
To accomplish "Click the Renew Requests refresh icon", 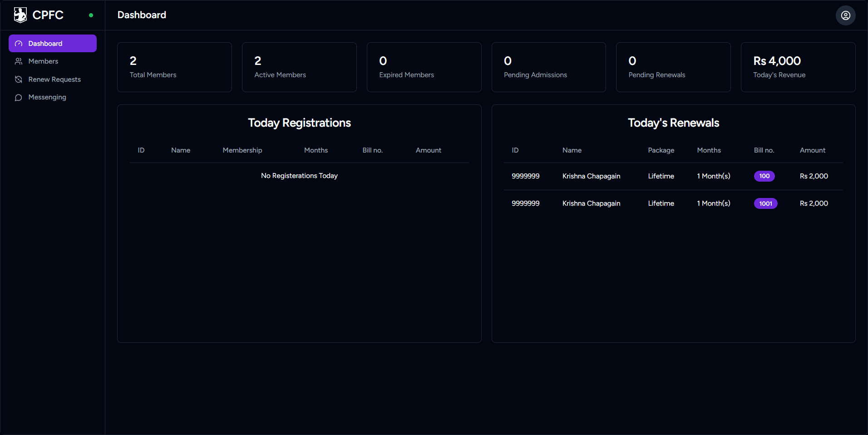I will (x=19, y=79).
